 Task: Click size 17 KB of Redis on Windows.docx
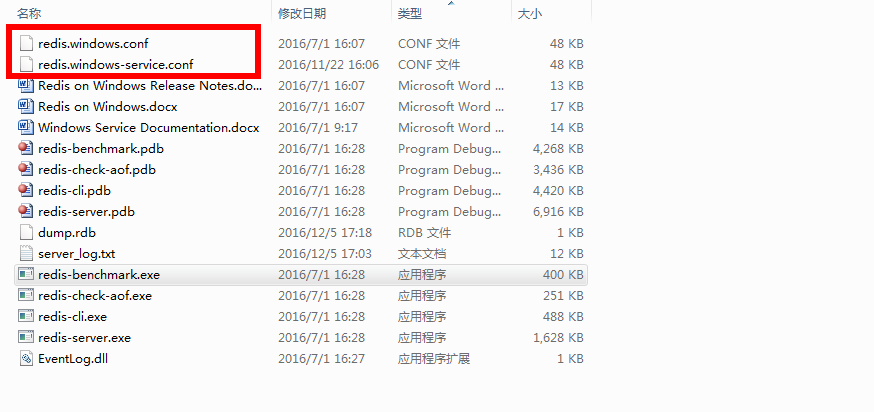(x=566, y=106)
